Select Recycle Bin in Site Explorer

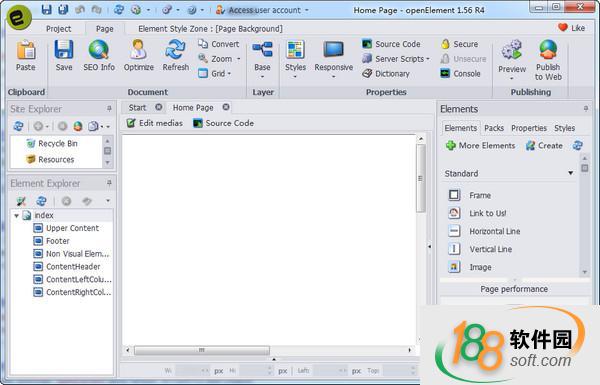[x=52, y=144]
